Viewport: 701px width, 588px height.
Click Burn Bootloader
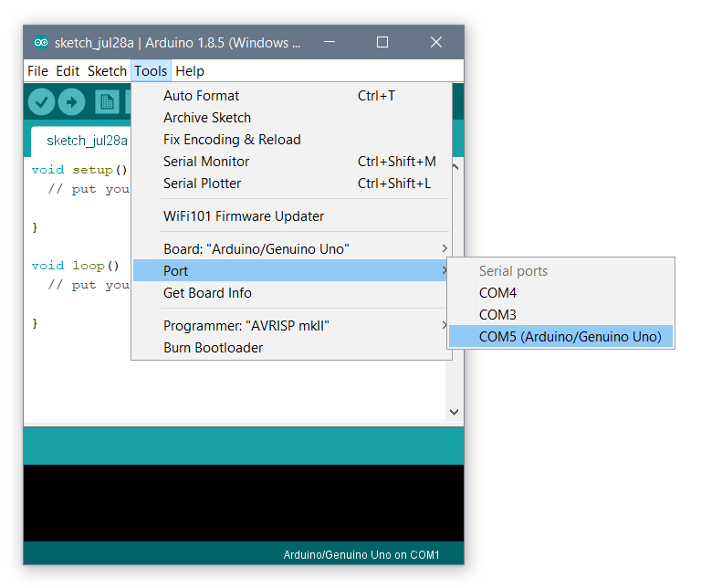[x=213, y=348]
